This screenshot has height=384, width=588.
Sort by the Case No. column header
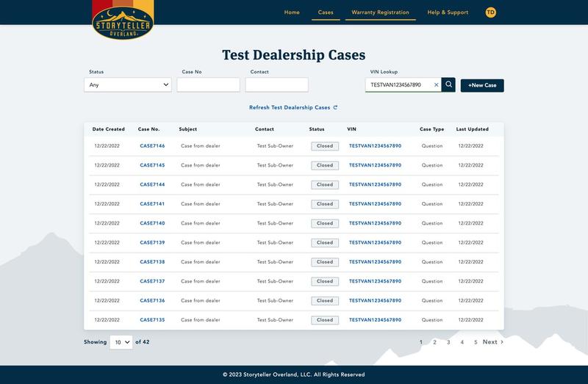148,129
